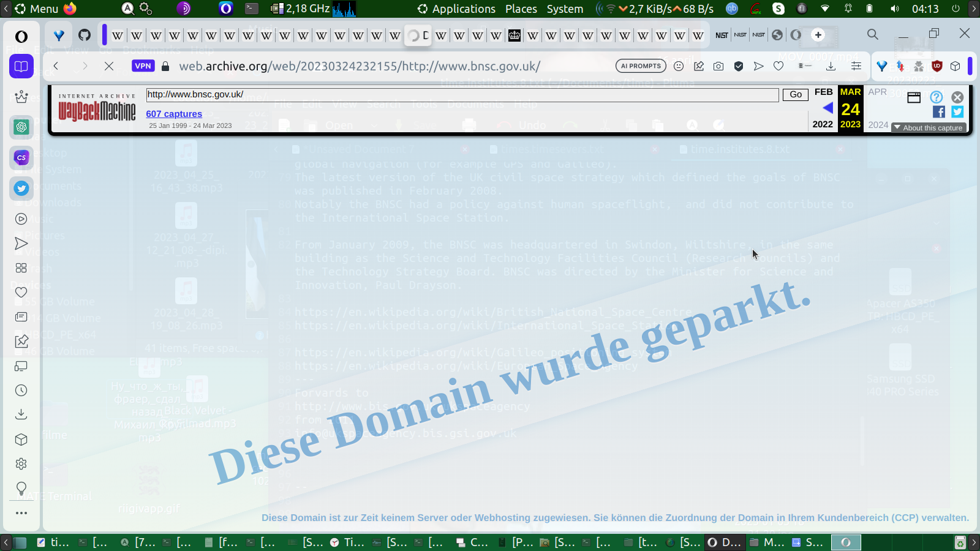The image size is (980, 551).
Task: Open Wayback Machine help question mark
Action: coord(937,97)
